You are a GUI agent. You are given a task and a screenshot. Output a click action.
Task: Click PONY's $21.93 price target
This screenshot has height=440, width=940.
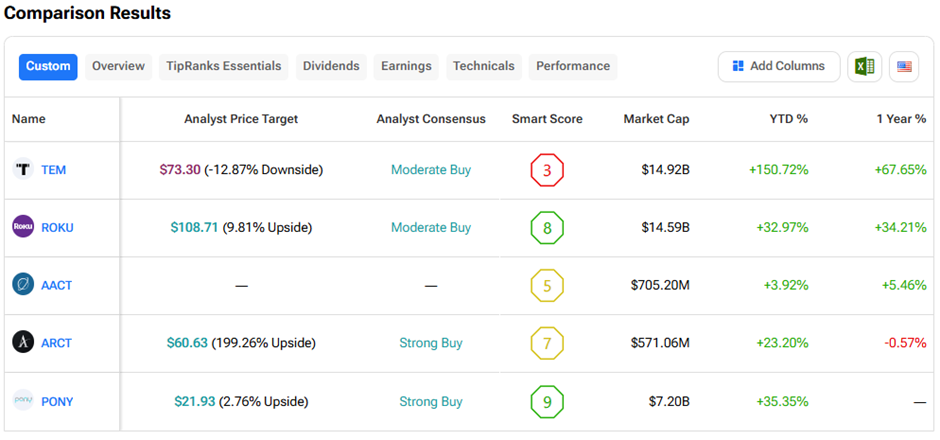(195, 401)
